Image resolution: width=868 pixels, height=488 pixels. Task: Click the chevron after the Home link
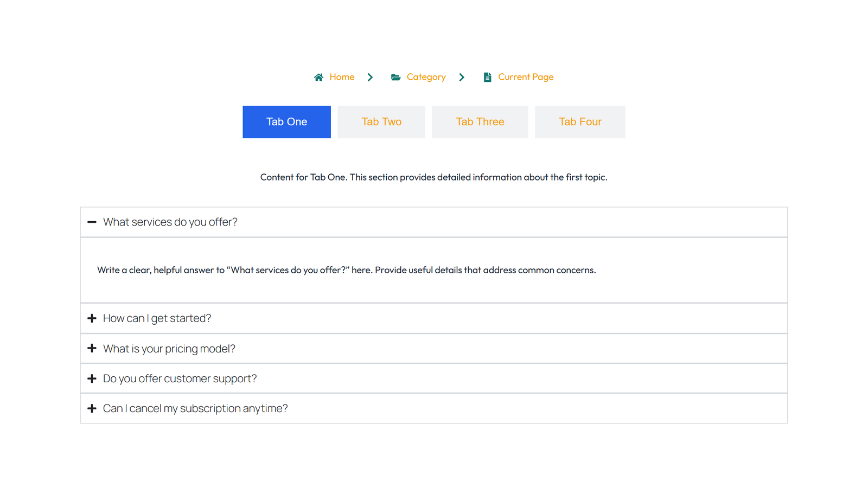[371, 77]
